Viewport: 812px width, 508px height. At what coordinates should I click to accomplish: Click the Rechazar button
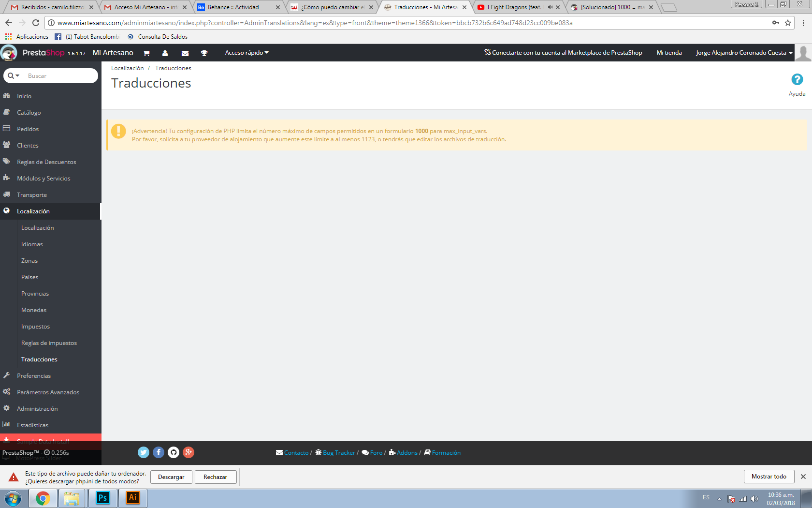tap(215, 477)
